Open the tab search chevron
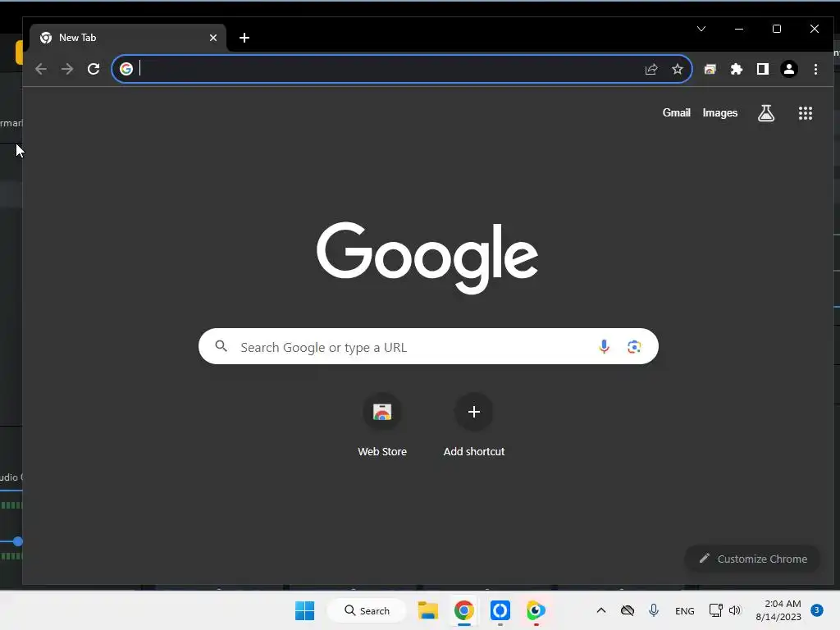Image resolution: width=840 pixels, height=630 pixels. click(701, 29)
